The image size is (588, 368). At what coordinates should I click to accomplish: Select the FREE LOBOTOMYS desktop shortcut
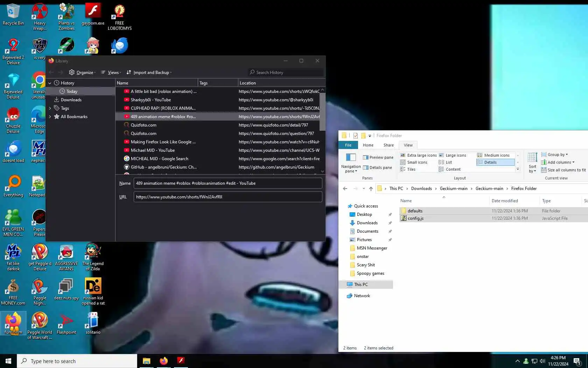[120, 17]
